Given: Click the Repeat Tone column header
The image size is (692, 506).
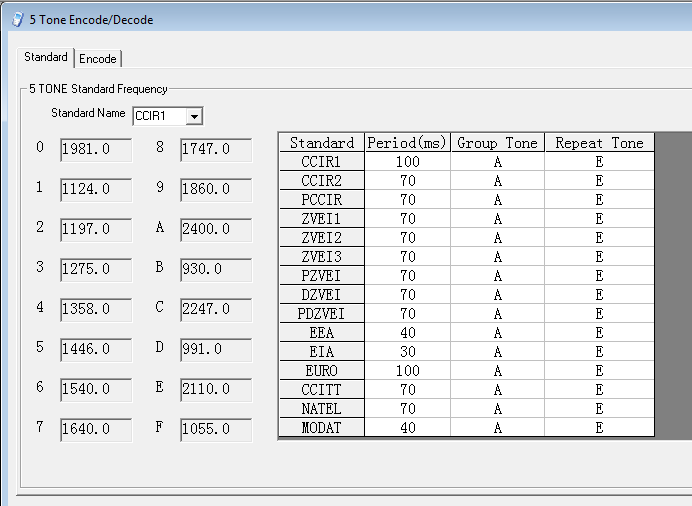Looking at the screenshot, I should (x=599, y=142).
